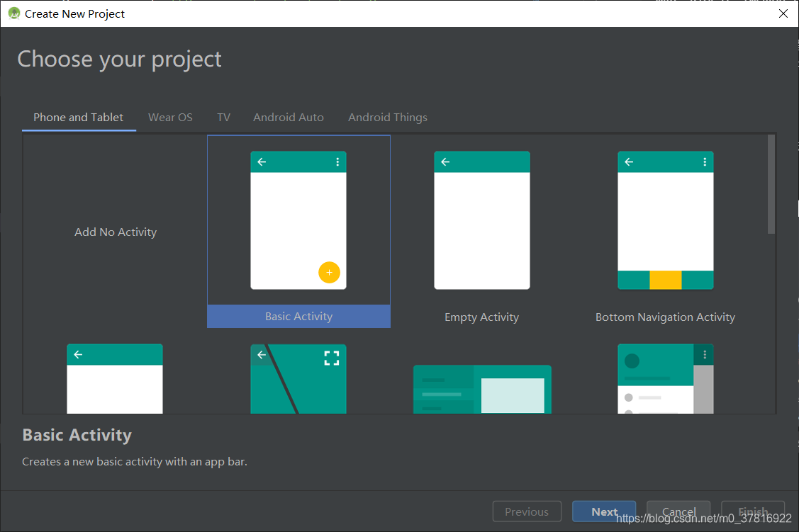Click the template list vertical scrollbar
This screenshot has height=532, width=799.
tap(771, 184)
